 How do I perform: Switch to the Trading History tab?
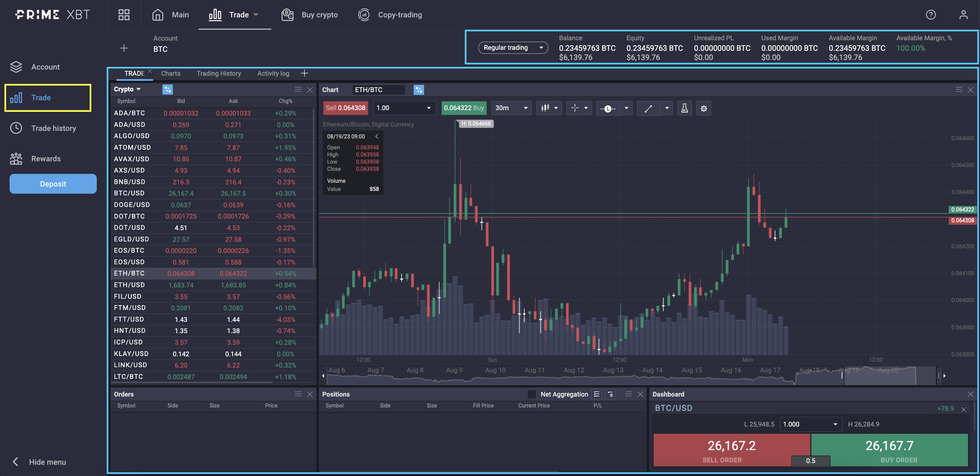click(x=218, y=74)
